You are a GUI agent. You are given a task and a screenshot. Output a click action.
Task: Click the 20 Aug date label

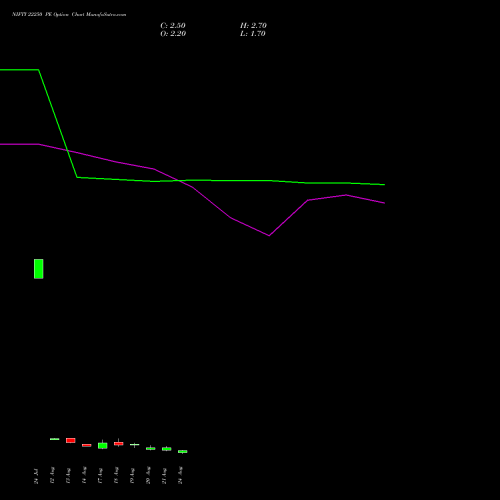(x=148, y=475)
